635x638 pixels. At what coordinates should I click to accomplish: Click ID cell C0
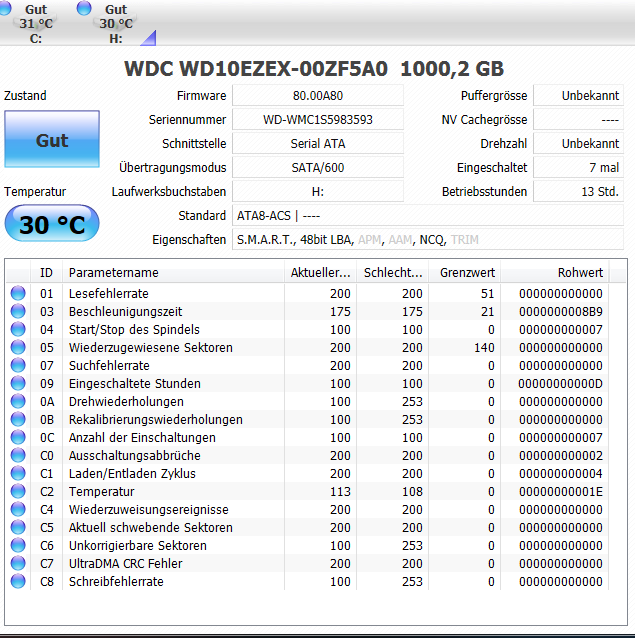46,456
